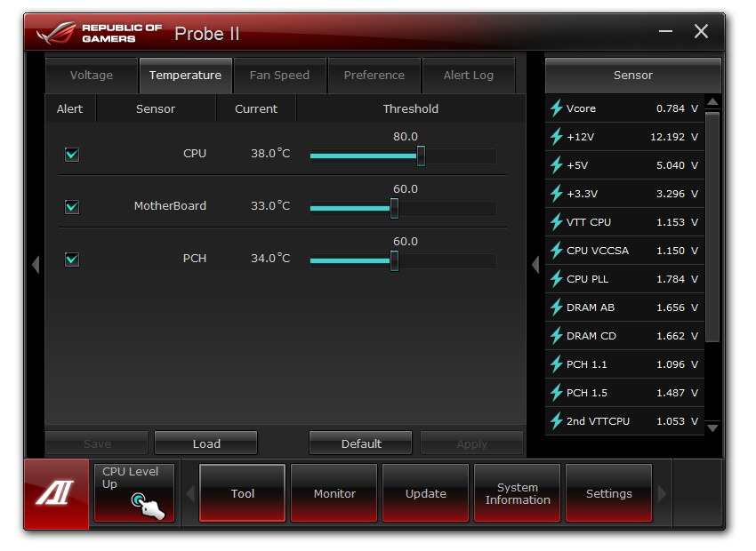The height and width of the screenshot is (551, 756).
Task: Minimize the Probe II window
Action: pyautogui.click(x=665, y=32)
